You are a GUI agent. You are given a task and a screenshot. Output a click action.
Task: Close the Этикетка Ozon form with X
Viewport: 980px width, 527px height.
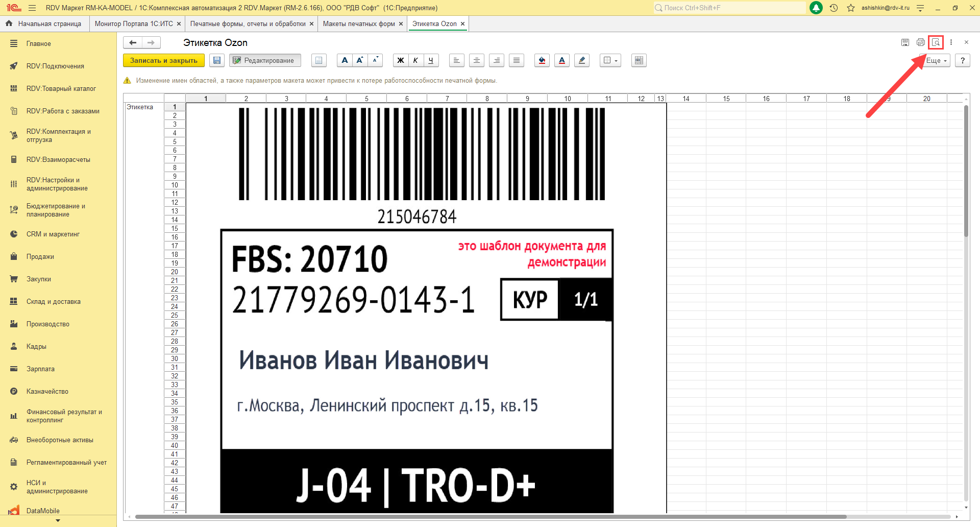[966, 42]
